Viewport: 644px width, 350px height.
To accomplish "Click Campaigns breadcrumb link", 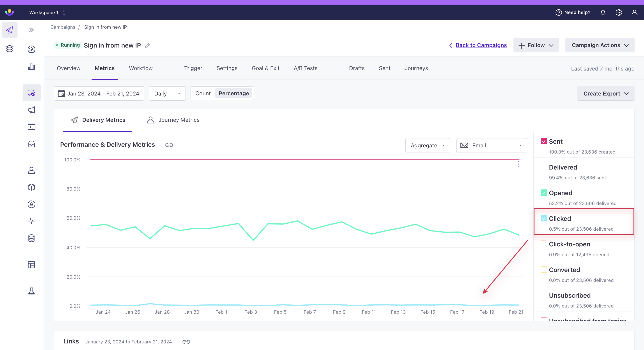I will point(63,27).
